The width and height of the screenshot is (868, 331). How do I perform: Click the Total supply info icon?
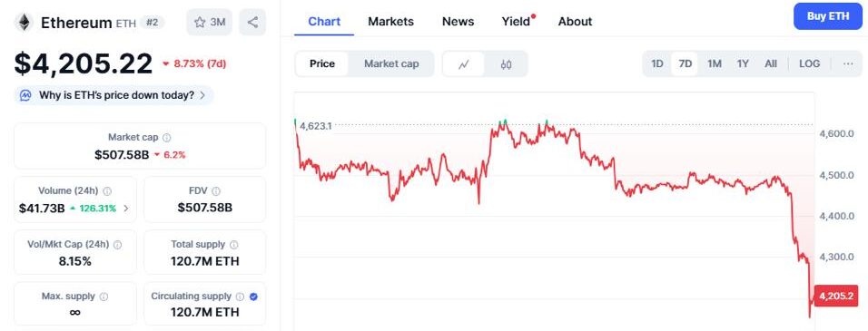coord(233,244)
